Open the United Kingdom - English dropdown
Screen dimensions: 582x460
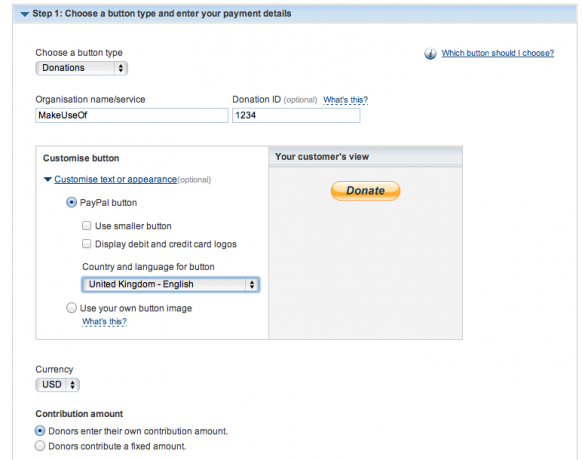(170, 284)
